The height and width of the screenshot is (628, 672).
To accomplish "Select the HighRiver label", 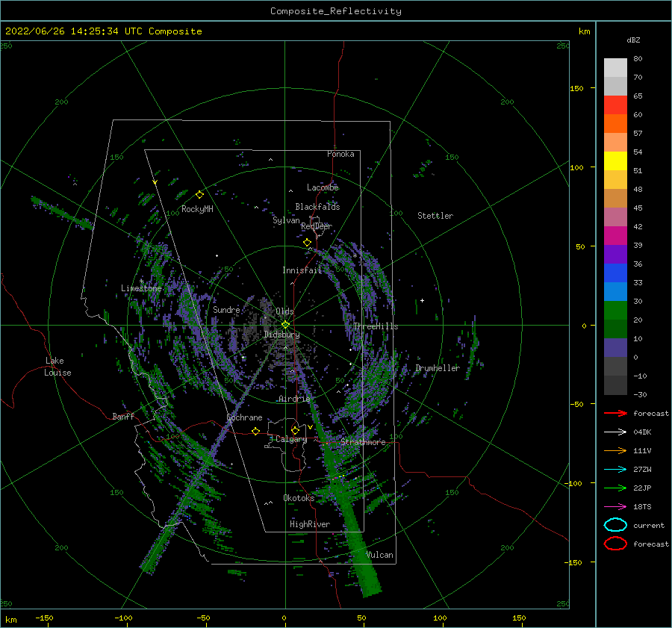I will (310, 524).
